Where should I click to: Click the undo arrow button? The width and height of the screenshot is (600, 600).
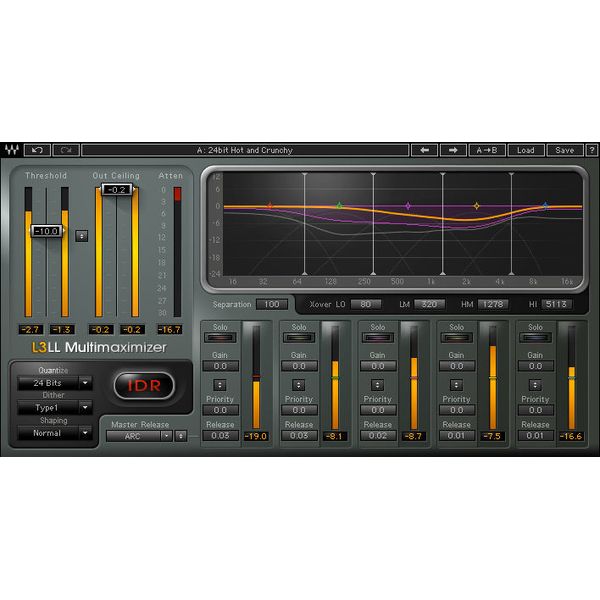[x=37, y=150]
